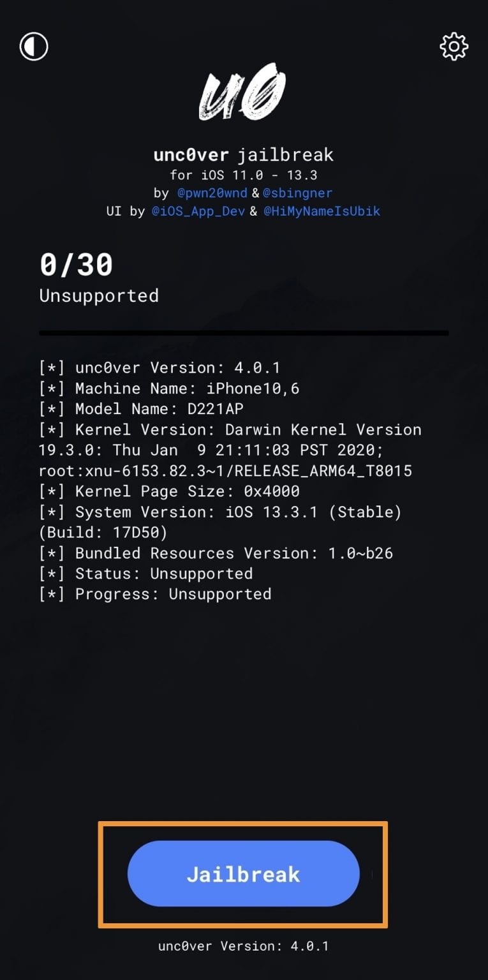Screen dimensions: 488x980
Task: Tap the "for iOS 11.0 - 13.3" subtitle
Action: (x=244, y=175)
